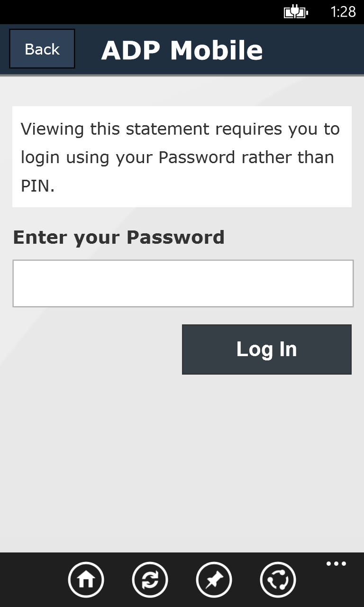The image size is (364, 607).
Task: Select the Back navigation control
Action: (x=42, y=48)
